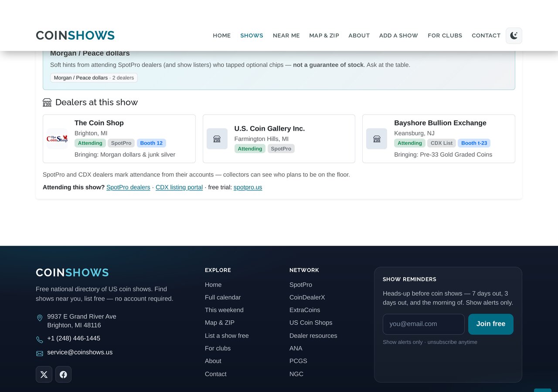Open the ABOUT nav item
The image size is (558, 392).
[359, 36]
